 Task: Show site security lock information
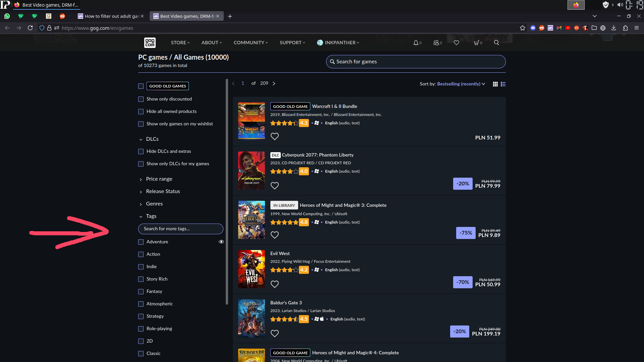(x=49, y=28)
